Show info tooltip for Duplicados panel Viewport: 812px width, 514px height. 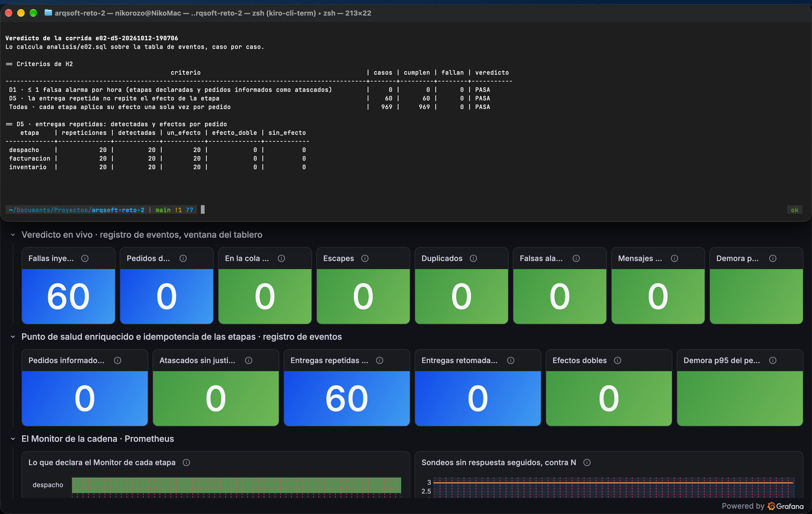tap(473, 258)
